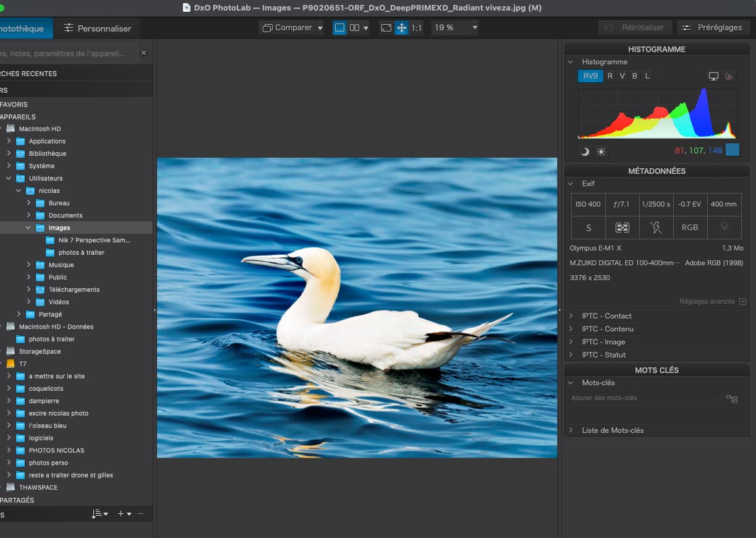The height and width of the screenshot is (538, 756).
Task: Select the RVB histogram channel tab
Action: click(590, 76)
